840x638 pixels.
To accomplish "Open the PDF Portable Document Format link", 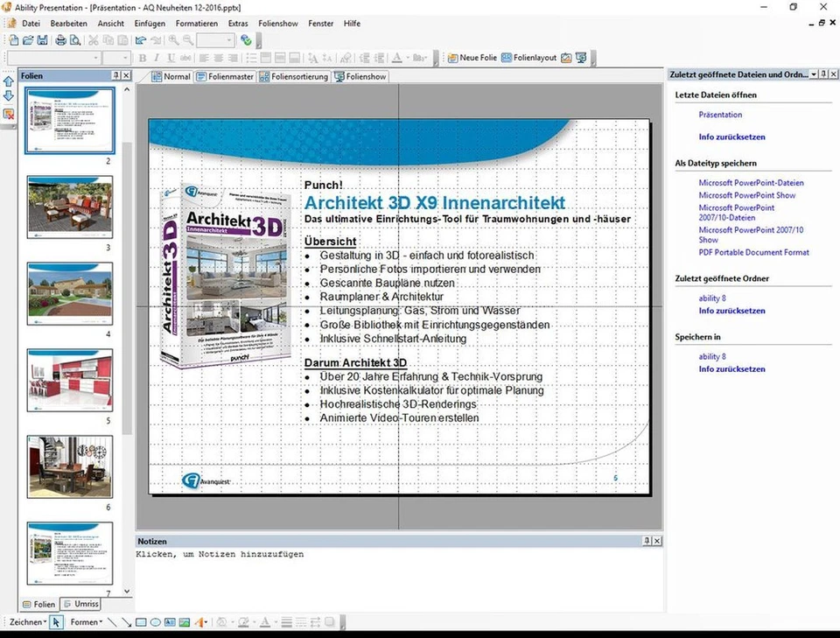I will [x=753, y=252].
